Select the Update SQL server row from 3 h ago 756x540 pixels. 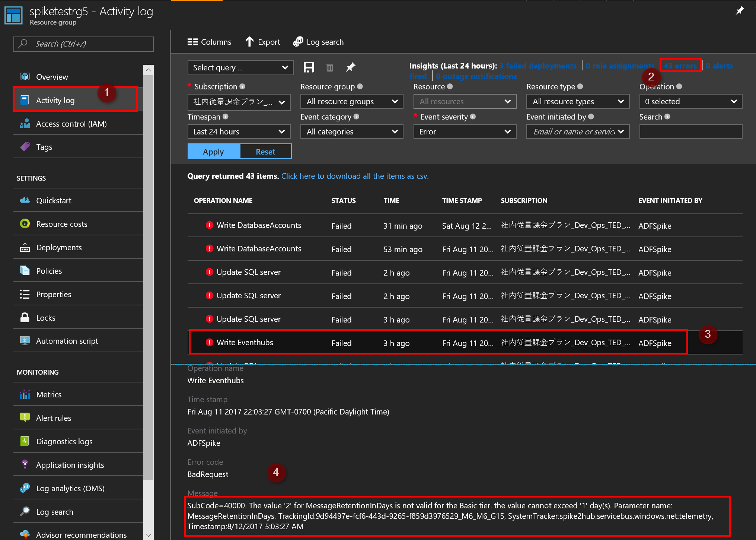465,319
